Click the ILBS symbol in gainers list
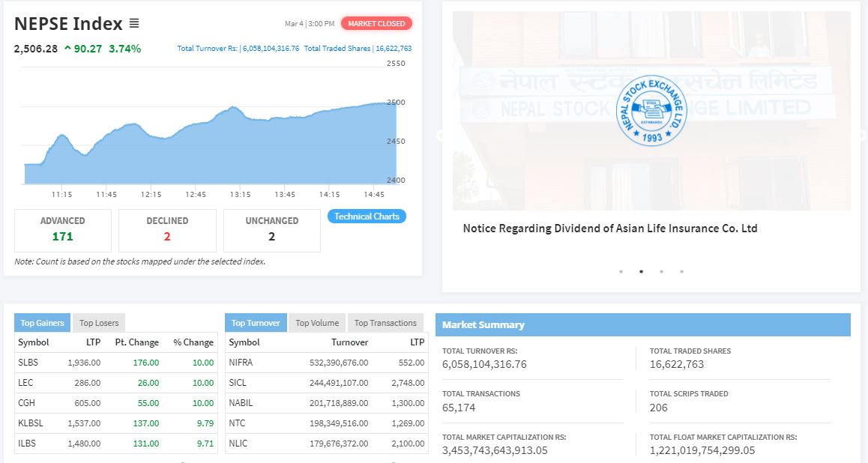The image size is (868, 463). point(26,443)
